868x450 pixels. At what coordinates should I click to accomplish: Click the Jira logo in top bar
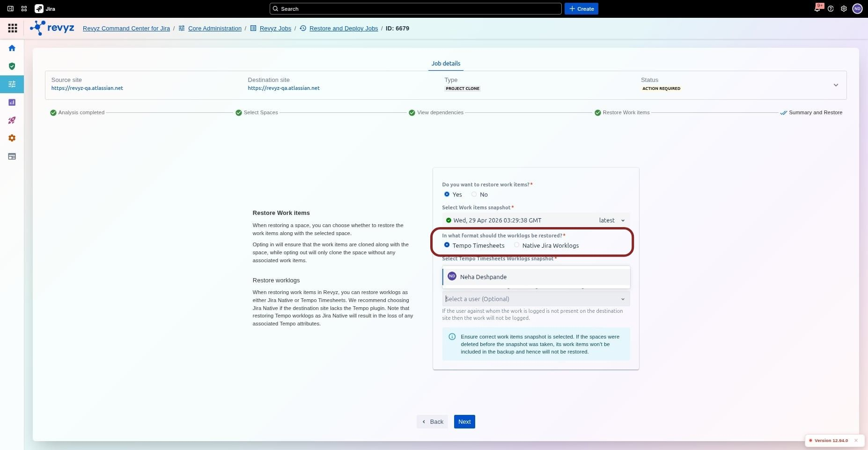click(45, 8)
